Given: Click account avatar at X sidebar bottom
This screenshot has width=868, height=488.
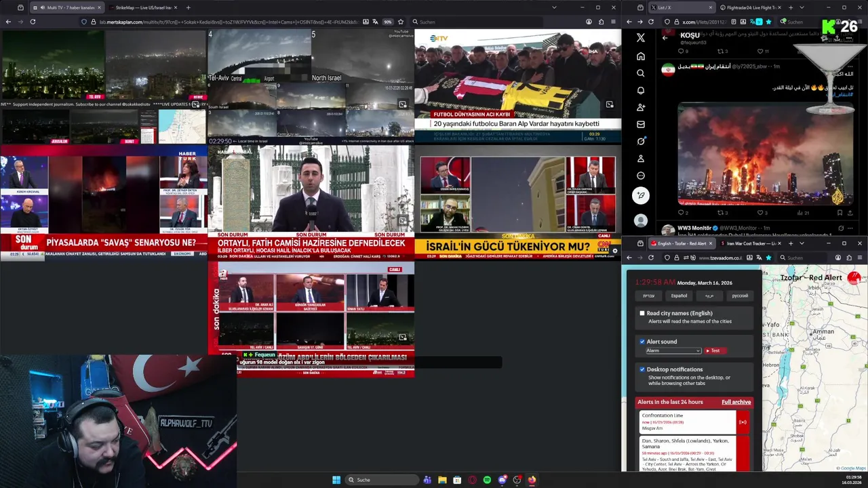Looking at the screenshot, I should 641,221.
